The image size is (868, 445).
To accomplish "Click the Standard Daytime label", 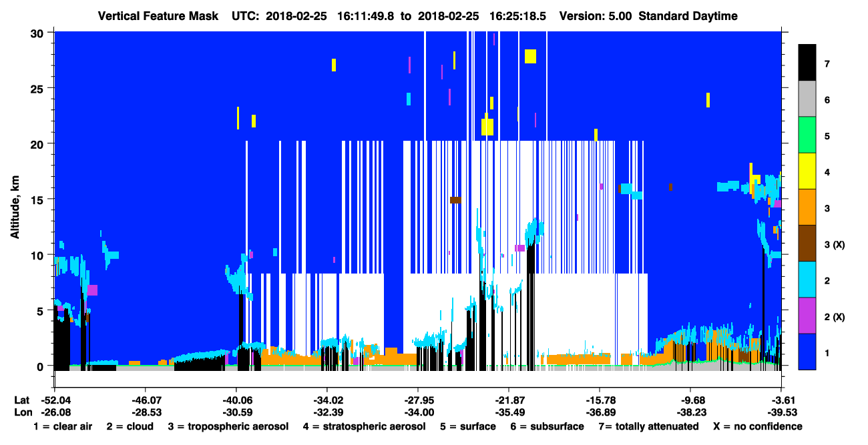I will point(688,16).
